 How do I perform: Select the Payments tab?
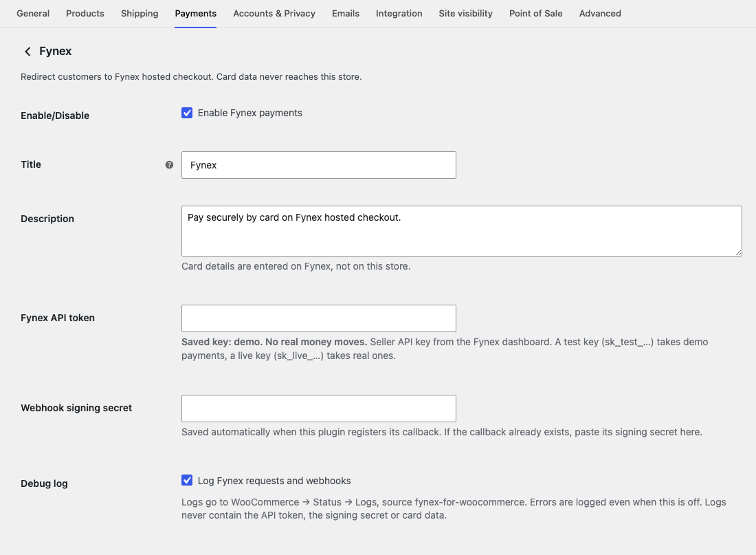click(x=196, y=14)
